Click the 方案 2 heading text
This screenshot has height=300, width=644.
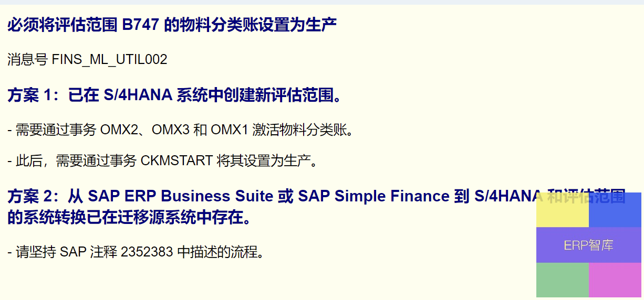click(316, 206)
